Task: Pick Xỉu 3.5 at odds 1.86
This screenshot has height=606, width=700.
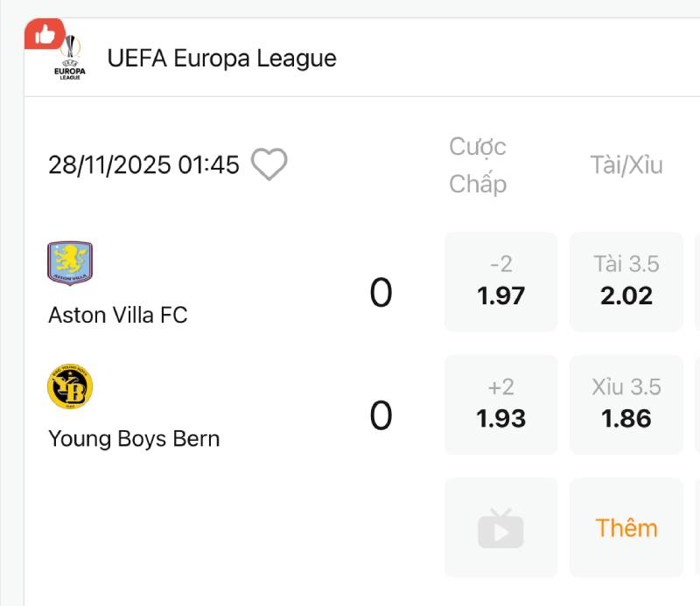Action: coord(626,405)
